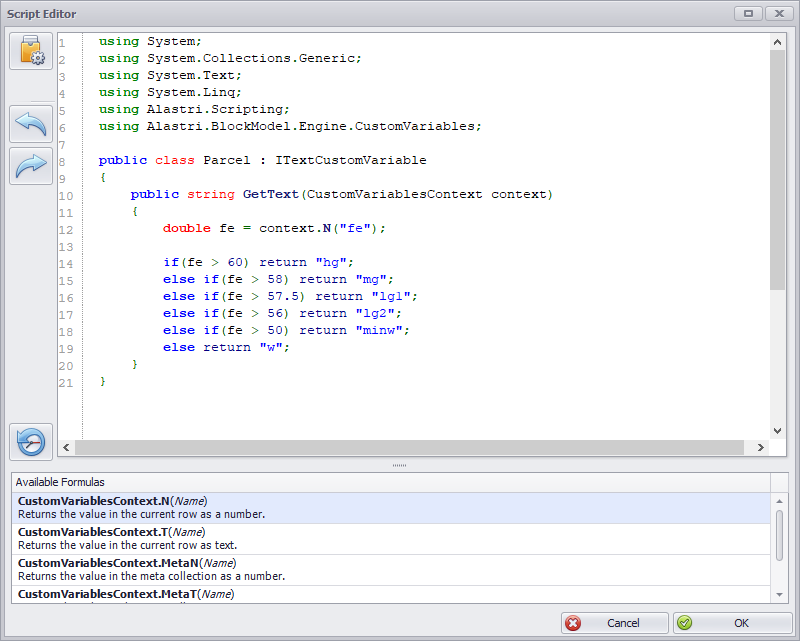Redo change using blue right-arrow icon
800x641 pixels.
pos(30,167)
